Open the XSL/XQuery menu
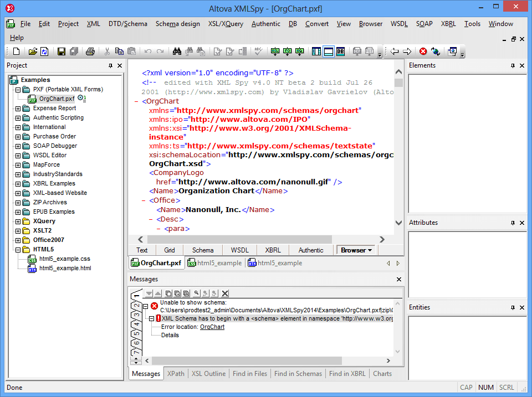Viewport: 532px width, 397px height. pyautogui.click(x=226, y=24)
